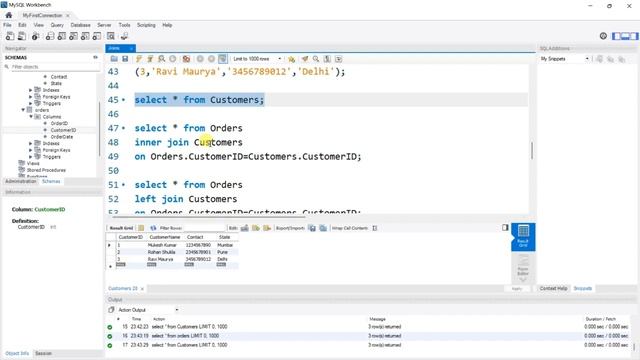640x360 pixels.
Task: Rollback the transaction icon
Action: (x=211, y=59)
